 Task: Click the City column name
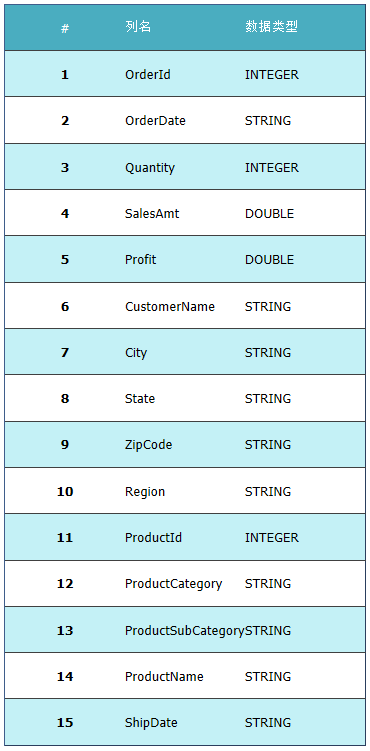coord(136,353)
